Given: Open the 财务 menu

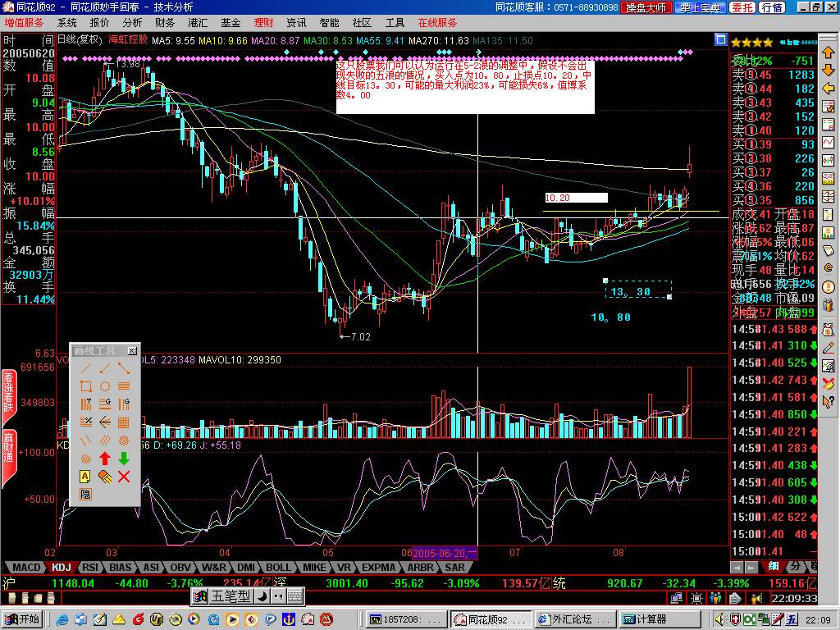Looking at the screenshot, I should coord(165,23).
